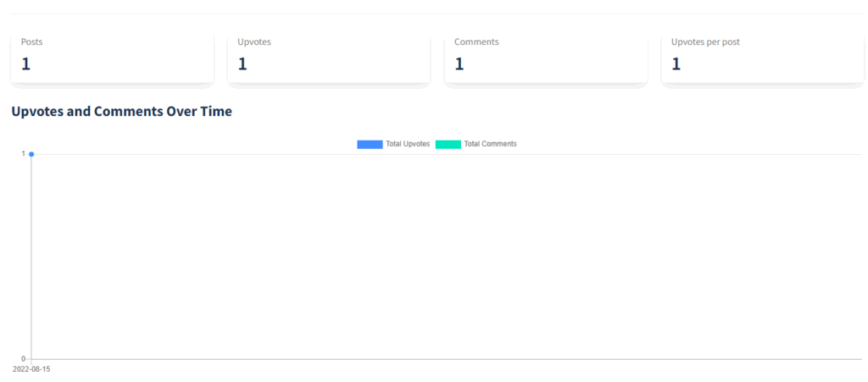Select the blue data point on chart
Image resolution: width=868 pixels, height=382 pixels.
pyautogui.click(x=31, y=154)
